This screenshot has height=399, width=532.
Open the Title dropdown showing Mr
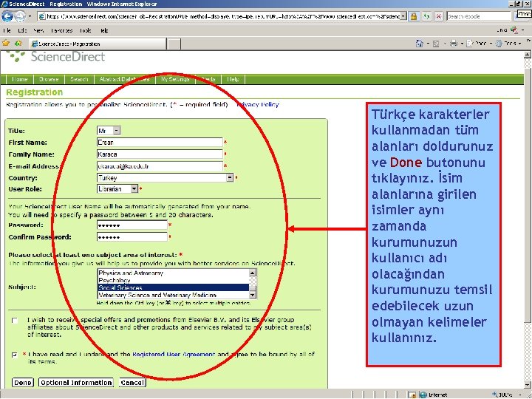point(117,130)
